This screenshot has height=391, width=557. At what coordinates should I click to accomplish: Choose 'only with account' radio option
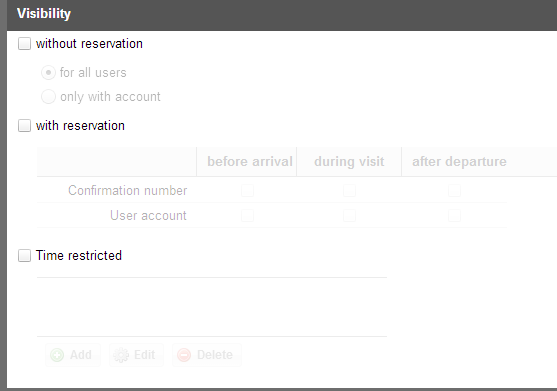pos(48,97)
